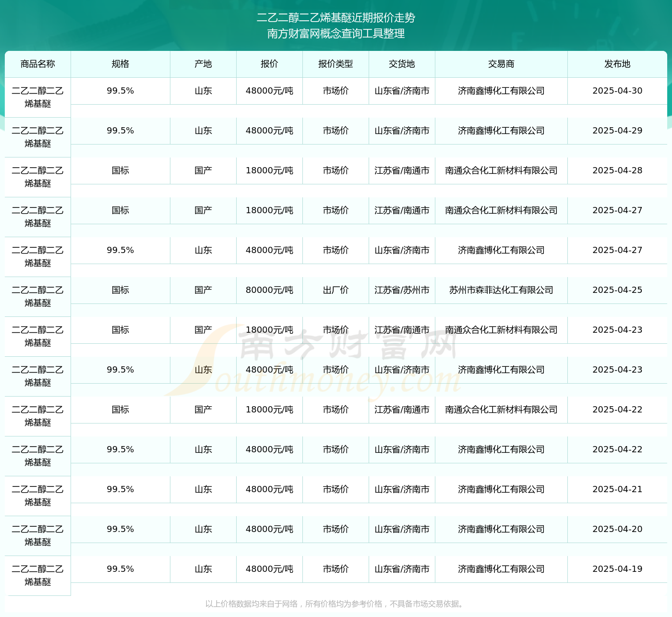Click the 2025-04-27 date in the 南通众合 row
This screenshot has height=617, width=672.
click(x=618, y=210)
